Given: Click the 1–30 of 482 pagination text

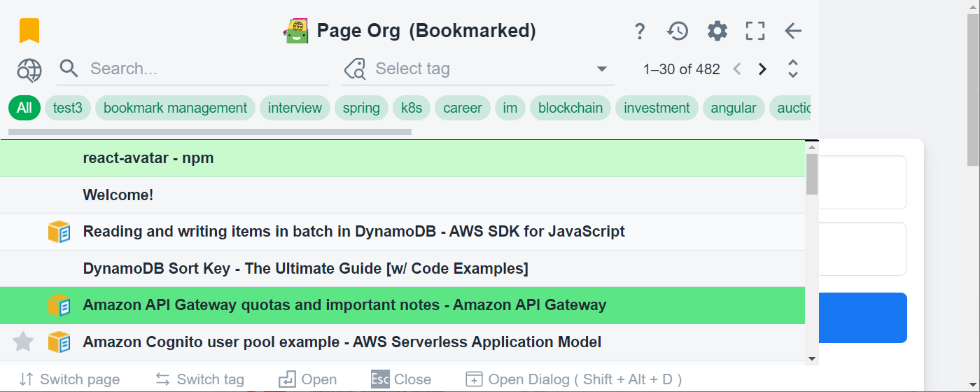Looking at the screenshot, I should point(682,69).
